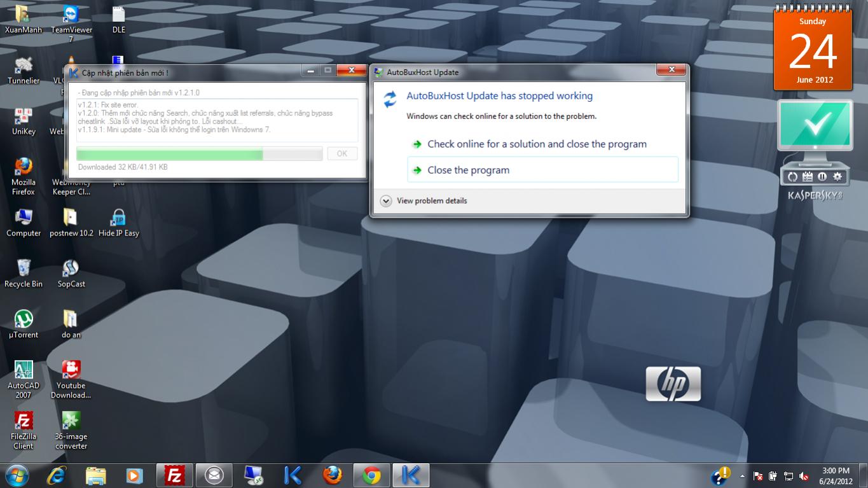Open the µTorrent desktop icon
Screen dimensions: 868x488
pyautogui.click(x=24, y=320)
